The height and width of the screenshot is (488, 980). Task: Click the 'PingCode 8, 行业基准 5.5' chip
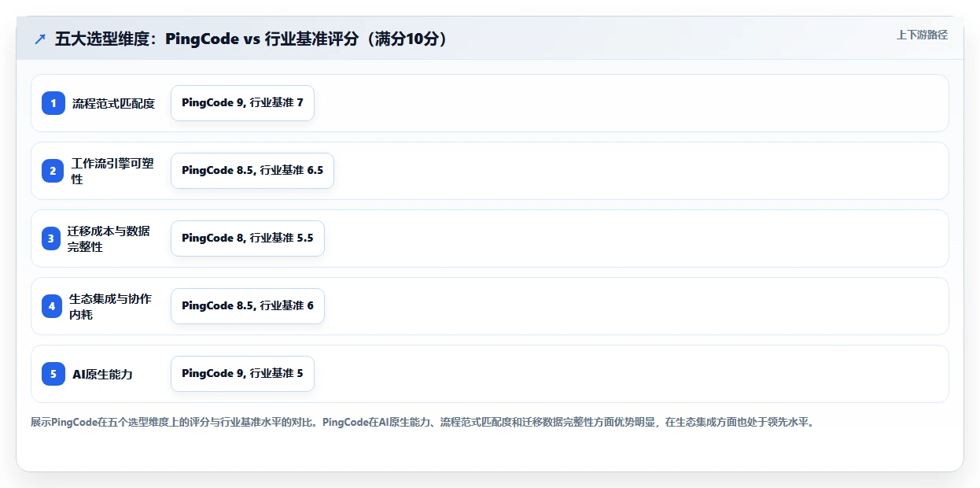248,238
